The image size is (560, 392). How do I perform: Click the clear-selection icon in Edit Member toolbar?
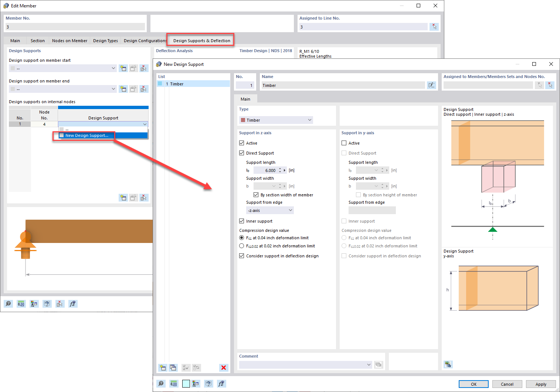tap(60, 304)
